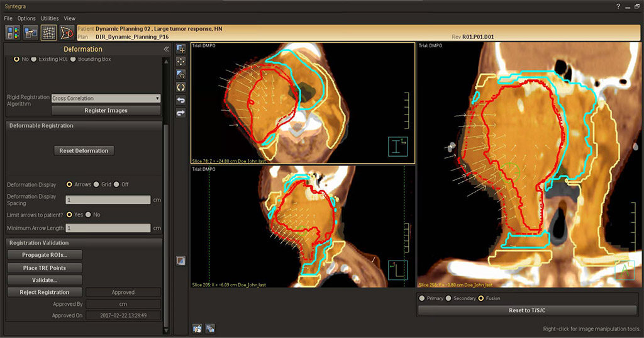
Task: Click the redo arrow icon
Action: [x=180, y=113]
